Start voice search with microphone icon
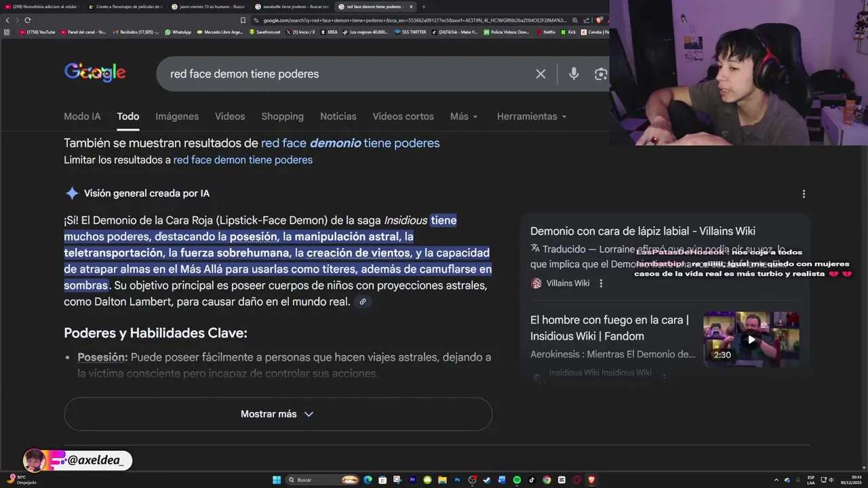The image size is (868, 488). pos(574,74)
